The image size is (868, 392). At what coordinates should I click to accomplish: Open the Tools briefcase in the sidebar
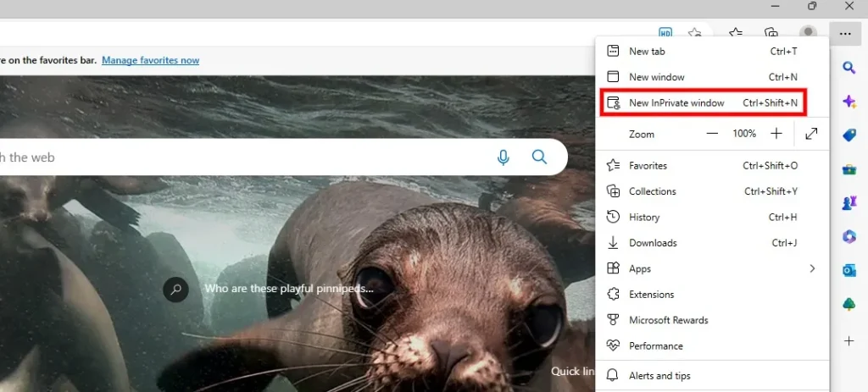point(849,169)
